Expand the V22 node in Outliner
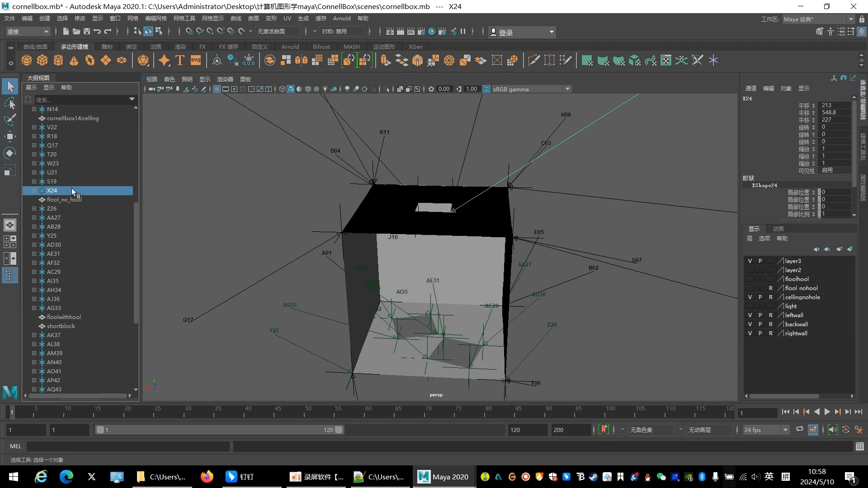The height and width of the screenshot is (488, 868). [x=34, y=127]
